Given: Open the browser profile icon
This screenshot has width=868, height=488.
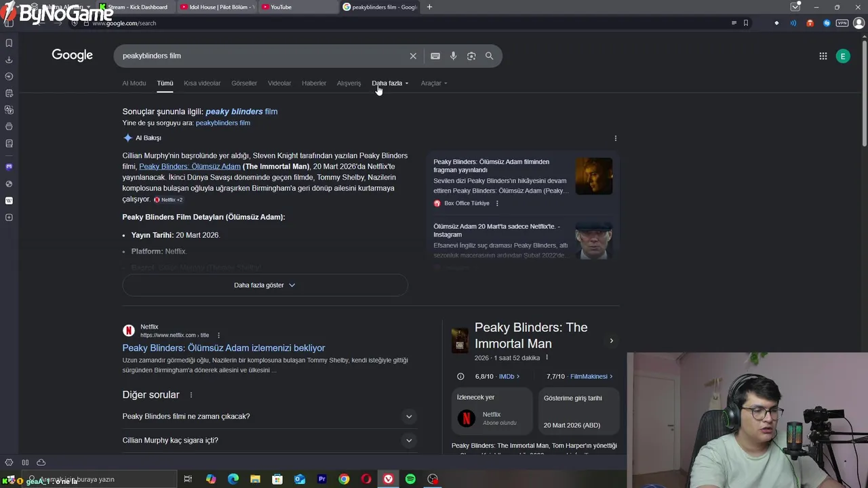Looking at the screenshot, I should click(859, 23).
